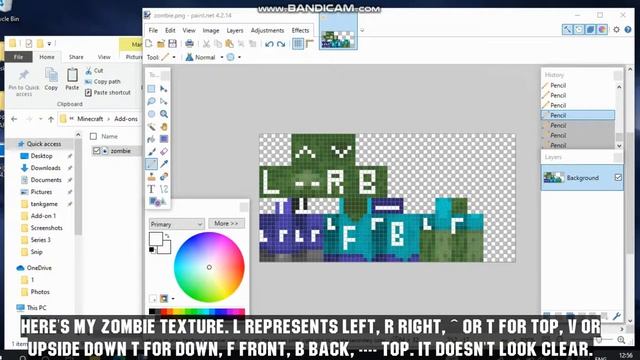
Task: Click the New file icon in paint.net
Action: (x=149, y=44)
